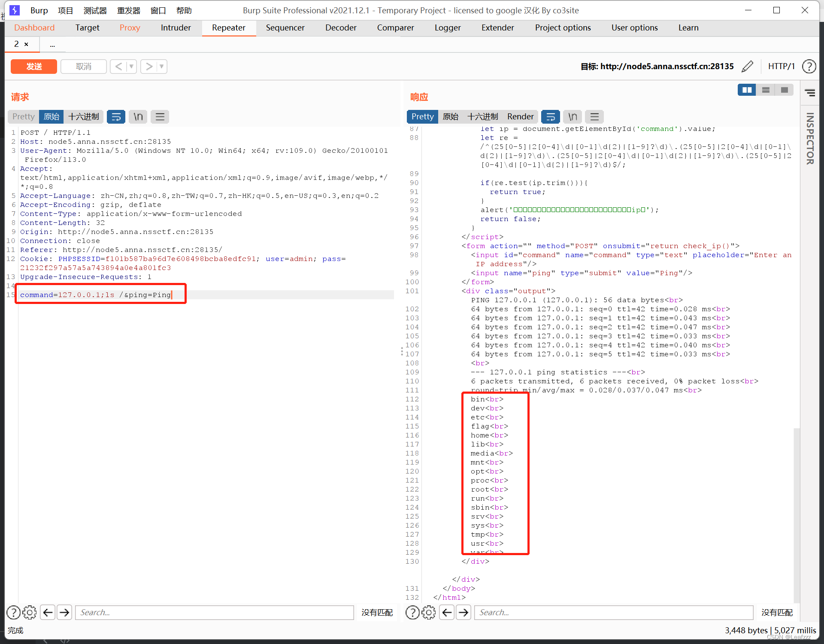Open the Learn tab

[x=689, y=28]
